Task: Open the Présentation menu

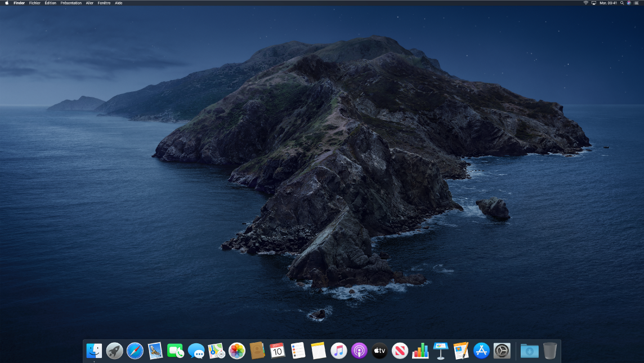Action: [x=71, y=3]
